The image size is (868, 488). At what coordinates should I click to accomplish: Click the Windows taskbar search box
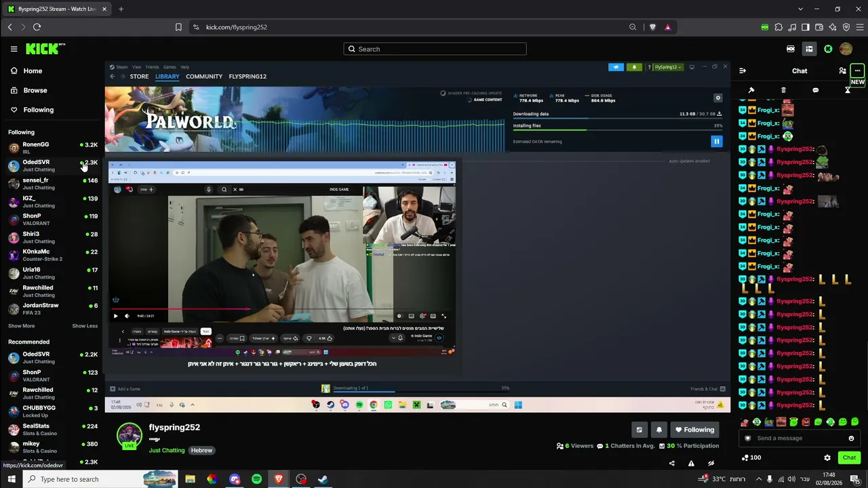pyautogui.click(x=100, y=479)
